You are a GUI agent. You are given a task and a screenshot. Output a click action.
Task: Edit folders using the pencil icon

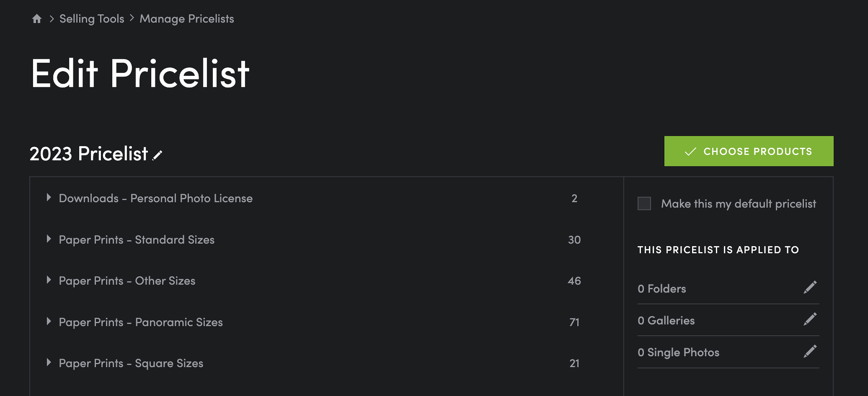tap(810, 288)
